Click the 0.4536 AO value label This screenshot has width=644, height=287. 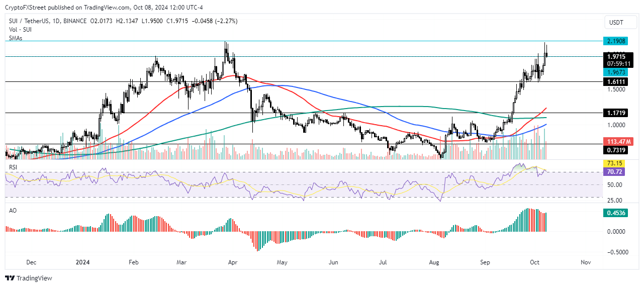tap(616, 213)
